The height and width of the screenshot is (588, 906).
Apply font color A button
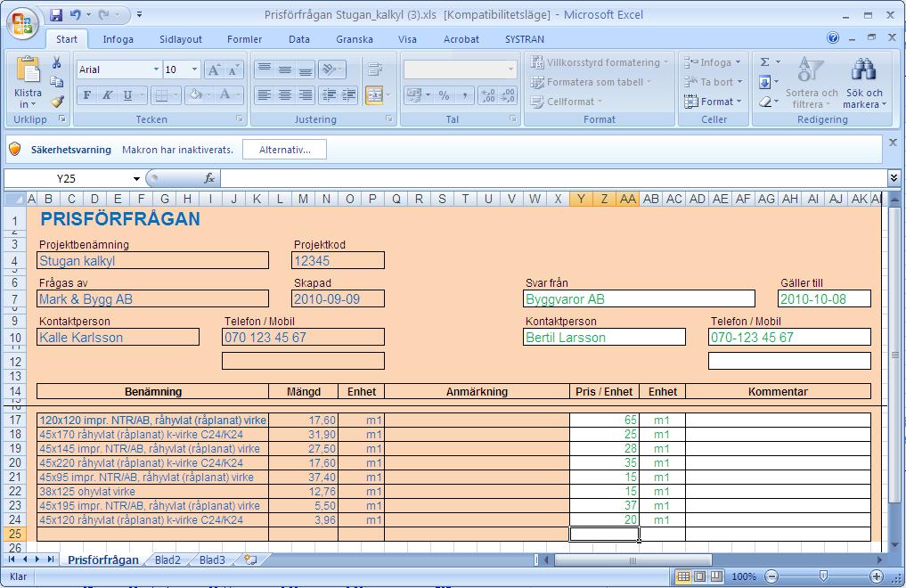pyautogui.click(x=224, y=95)
